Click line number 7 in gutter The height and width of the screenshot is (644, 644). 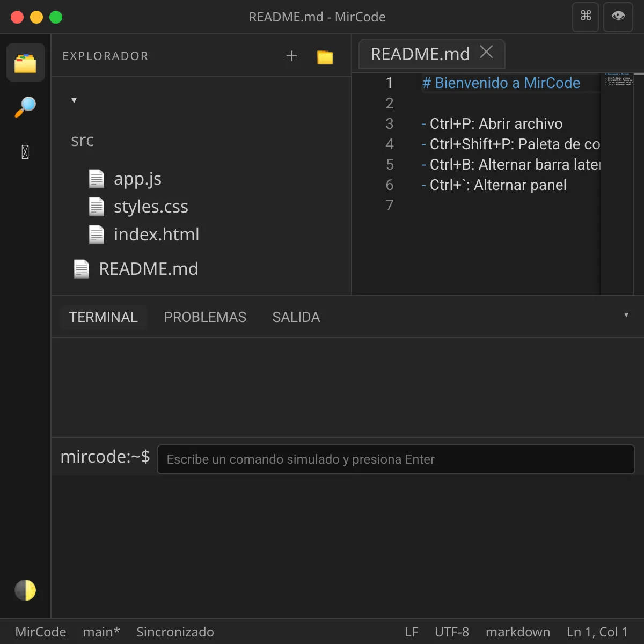tap(390, 206)
